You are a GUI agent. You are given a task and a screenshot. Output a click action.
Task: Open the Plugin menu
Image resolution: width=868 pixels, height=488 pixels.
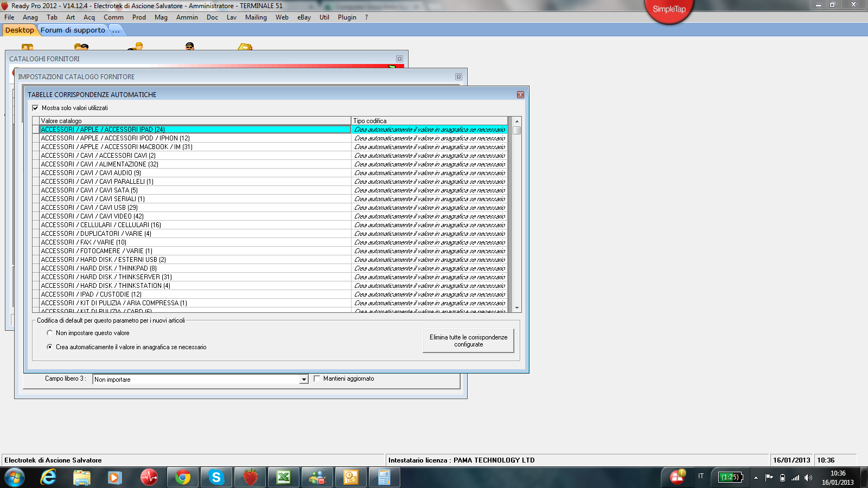point(347,17)
